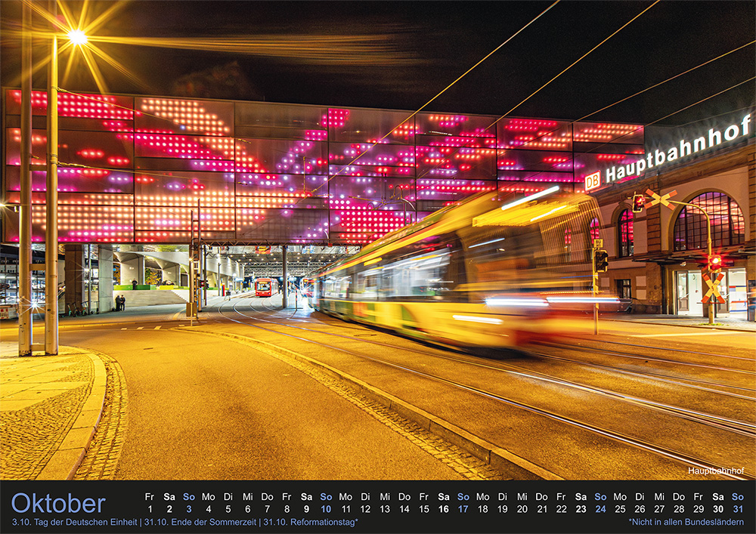Pick Saturday the 2nd in the calendar
This screenshot has height=534, width=756.
[x=169, y=509]
